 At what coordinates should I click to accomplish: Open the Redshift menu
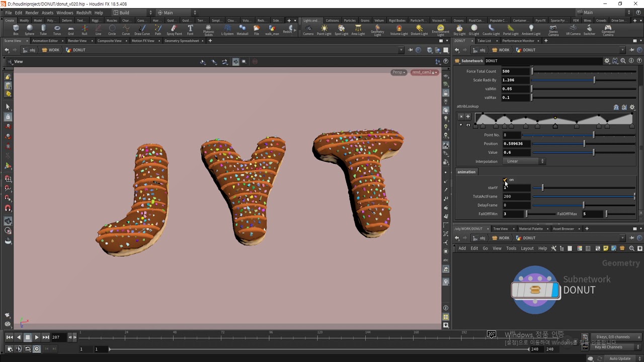tap(84, 13)
